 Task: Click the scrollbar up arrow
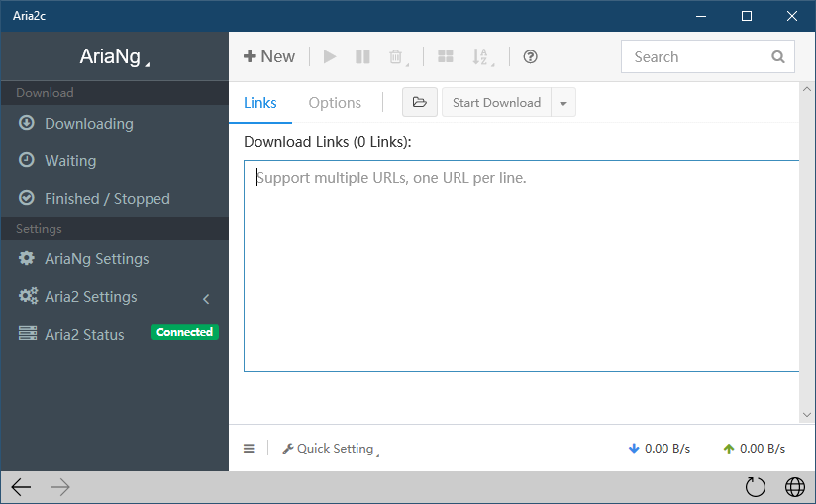(x=807, y=89)
